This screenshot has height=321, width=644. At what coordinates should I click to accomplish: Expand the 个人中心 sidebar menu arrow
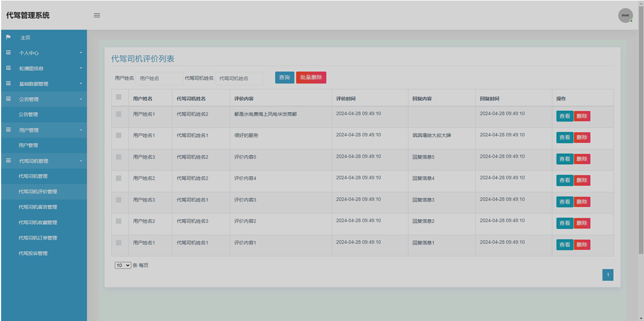pyautogui.click(x=81, y=53)
